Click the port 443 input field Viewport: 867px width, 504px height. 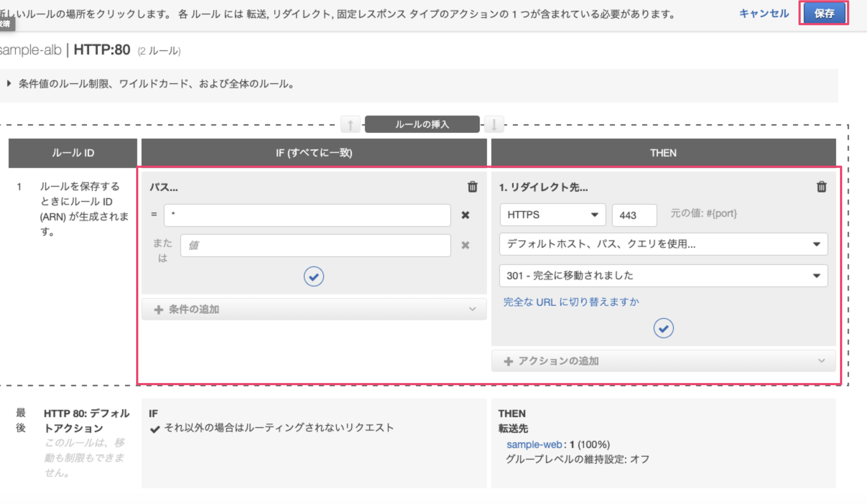tap(634, 215)
